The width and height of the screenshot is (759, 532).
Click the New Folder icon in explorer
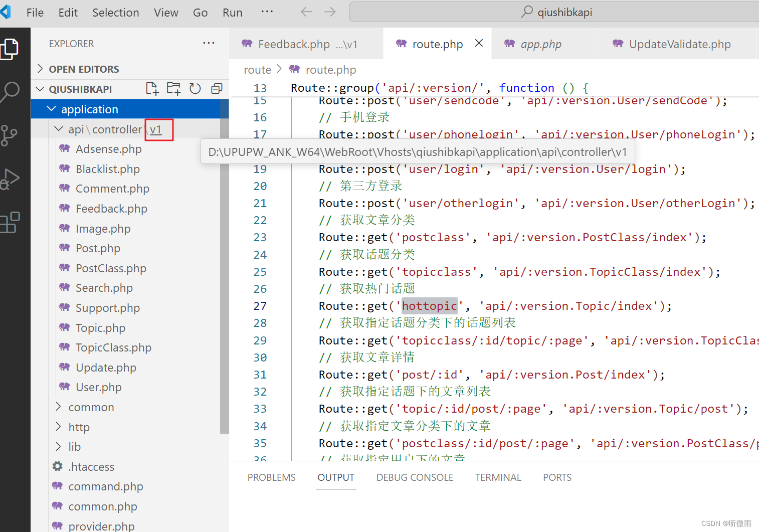pyautogui.click(x=173, y=89)
